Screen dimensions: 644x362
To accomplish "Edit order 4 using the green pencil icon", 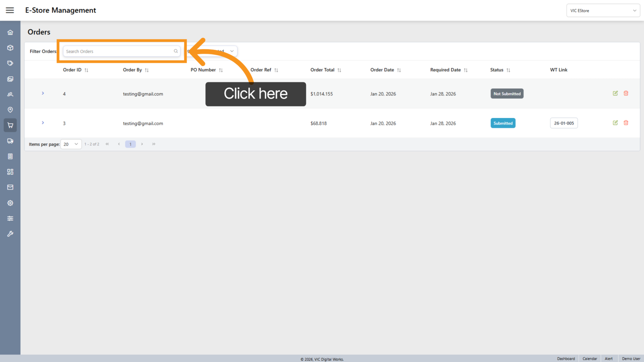I will (615, 93).
